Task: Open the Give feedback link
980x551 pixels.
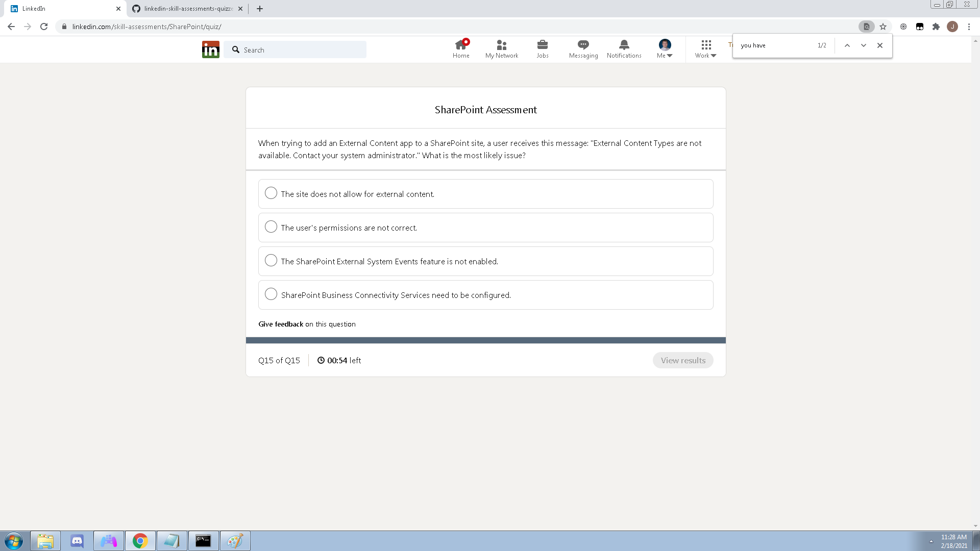Action: 280,324
